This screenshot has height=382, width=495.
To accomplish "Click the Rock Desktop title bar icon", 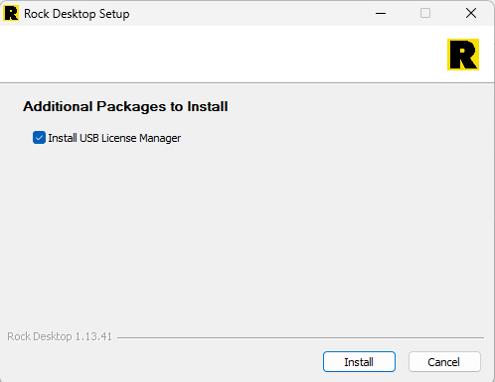I will point(11,14).
